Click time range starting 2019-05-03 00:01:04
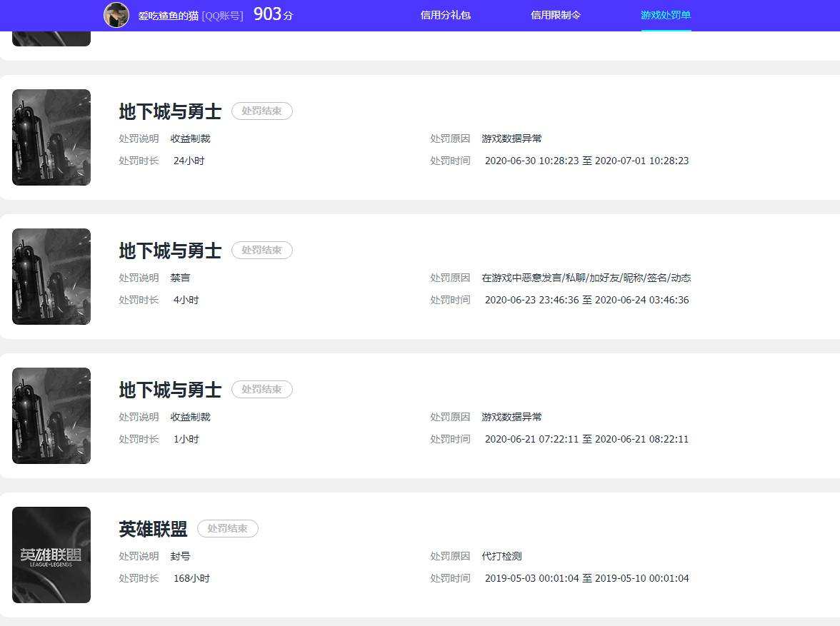Viewport: 840px width, 626px height. pos(586,578)
